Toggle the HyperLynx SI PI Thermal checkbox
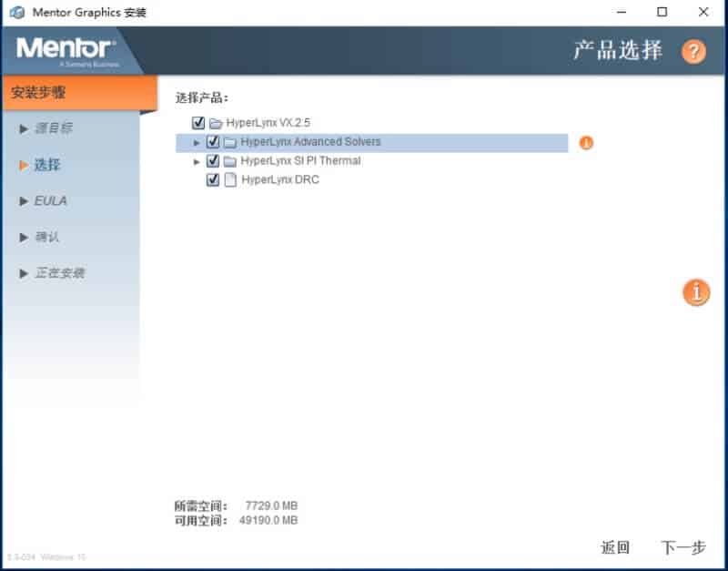Screen dimensions: 728x571 pyautogui.click(x=213, y=161)
